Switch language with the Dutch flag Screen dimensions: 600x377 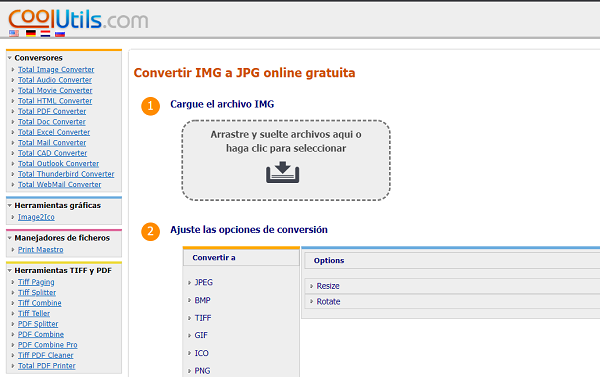tap(46, 34)
